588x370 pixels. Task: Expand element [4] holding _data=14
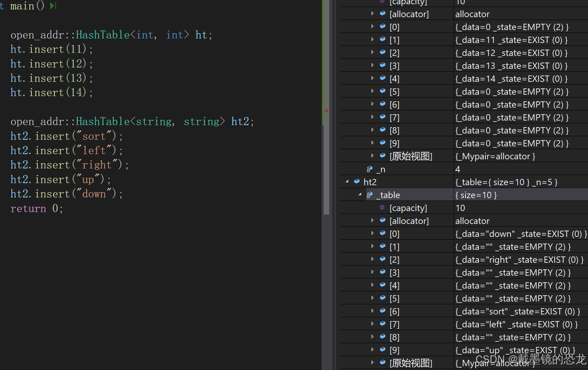(372, 78)
